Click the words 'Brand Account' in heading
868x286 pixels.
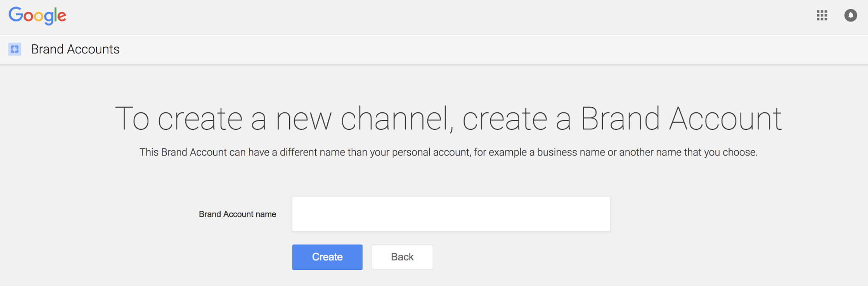click(681, 119)
